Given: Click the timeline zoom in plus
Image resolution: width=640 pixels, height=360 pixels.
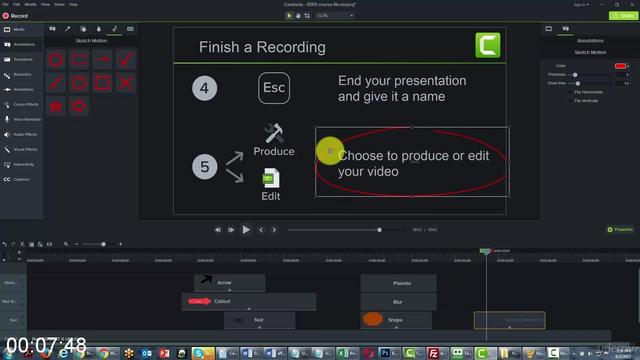Looking at the screenshot, I should (x=120, y=244).
